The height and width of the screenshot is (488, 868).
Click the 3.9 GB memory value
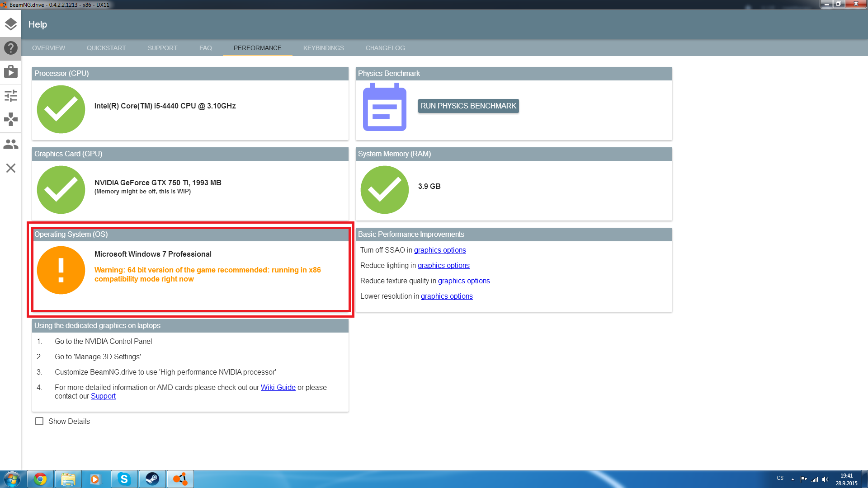click(x=429, y=186)
